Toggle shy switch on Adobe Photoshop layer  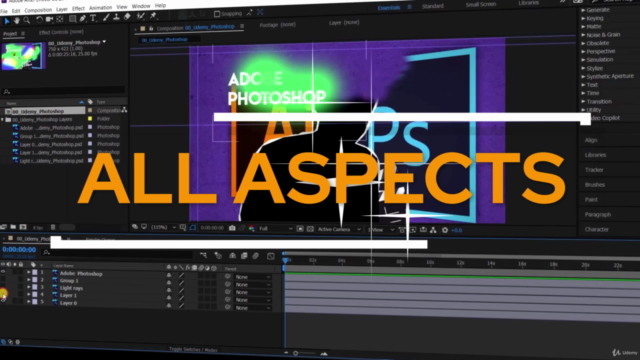169,275
